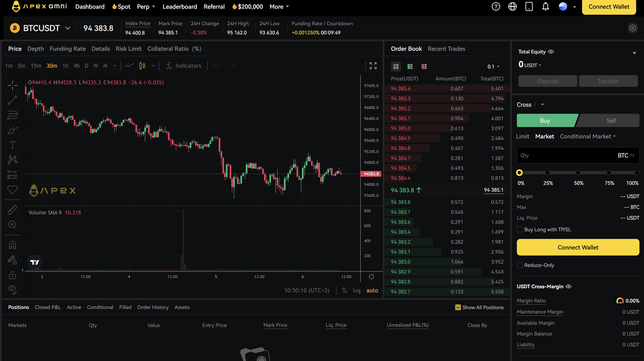
Task: Open the Order History tab
Action: point(153,307)
